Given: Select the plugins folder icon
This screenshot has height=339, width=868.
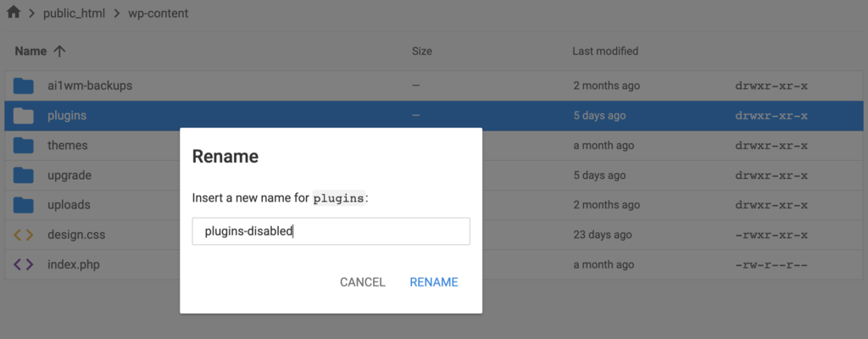Looking at the screenshot, I should (x=24, y=115).
